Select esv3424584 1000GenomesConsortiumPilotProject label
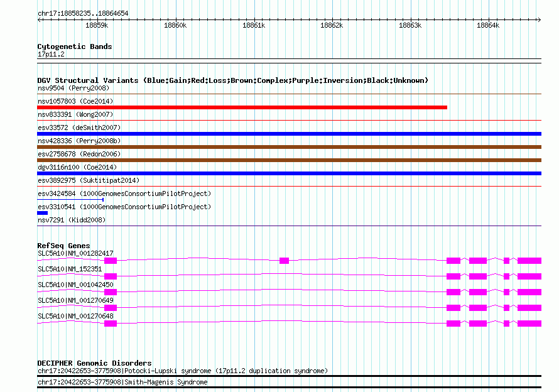The height and width of the screenshot is (392, 559). (124, 193)
